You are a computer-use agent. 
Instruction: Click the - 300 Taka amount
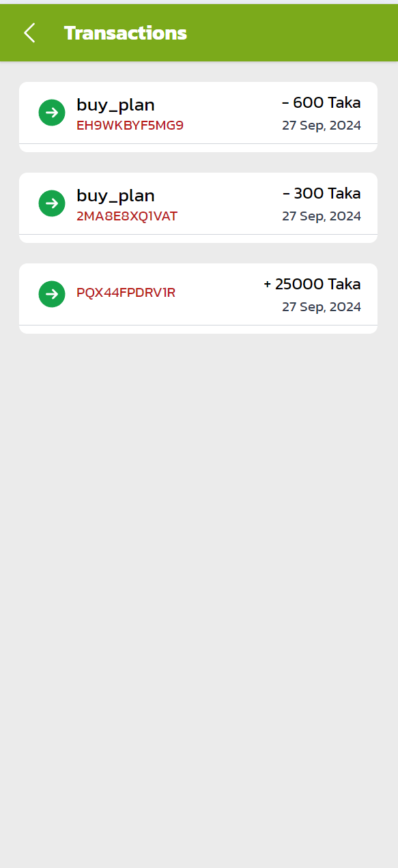tap(322, 194)
